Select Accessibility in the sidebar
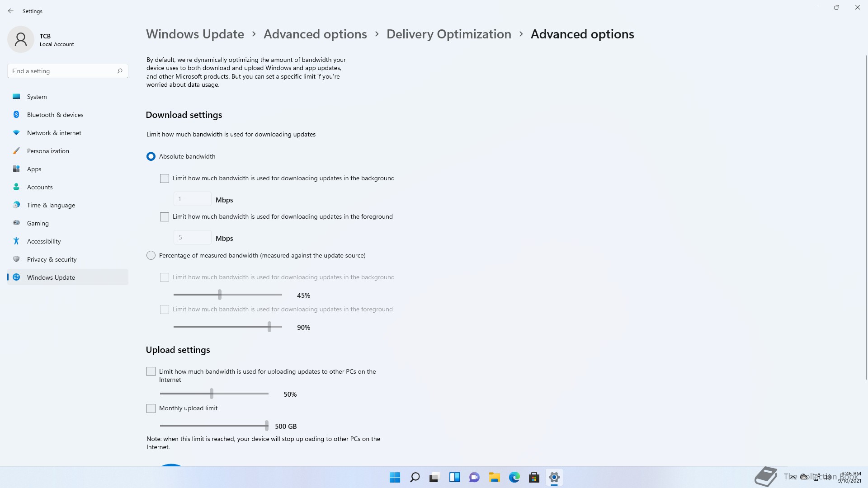 click(x=68, y=241)
